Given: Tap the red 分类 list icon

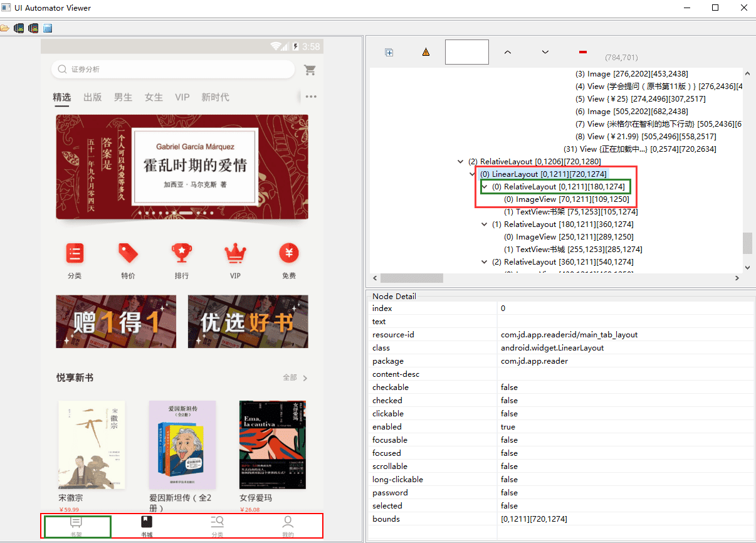Looking at the screenshot, I should (75, 253).
